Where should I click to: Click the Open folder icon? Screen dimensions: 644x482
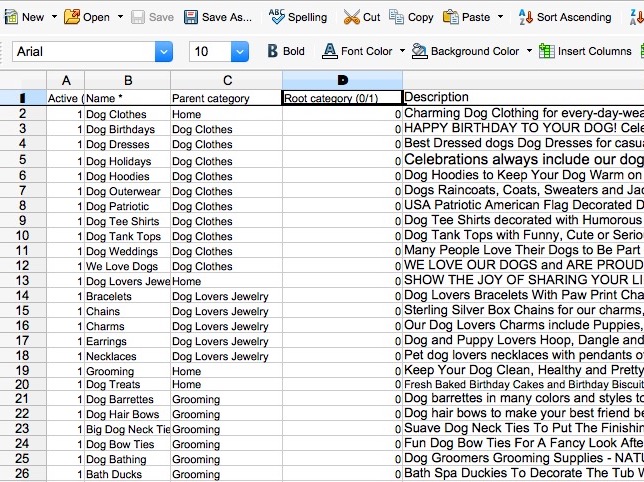(72, 17)
